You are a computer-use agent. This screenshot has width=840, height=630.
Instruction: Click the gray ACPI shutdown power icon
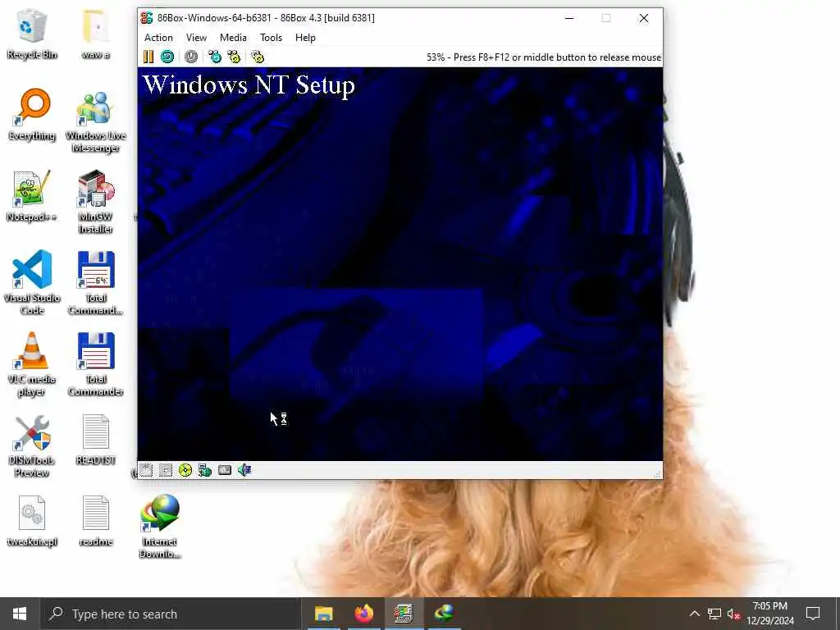[190, 57]
